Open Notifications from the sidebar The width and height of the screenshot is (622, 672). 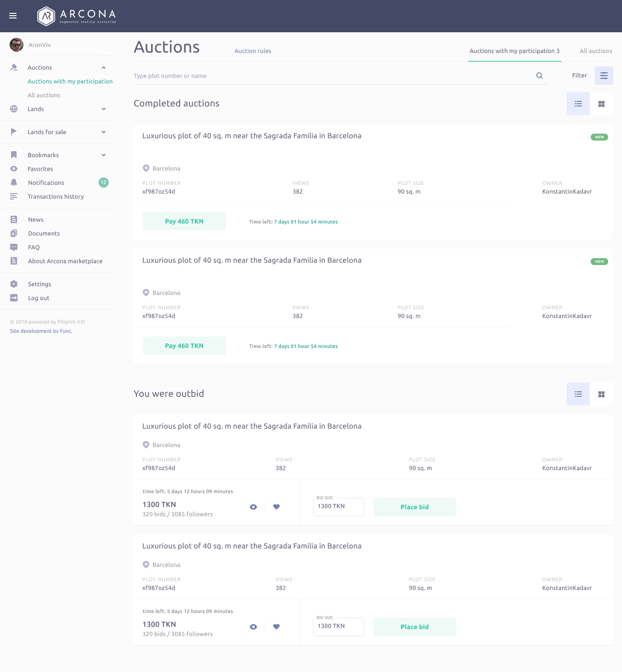coord(46,183)
